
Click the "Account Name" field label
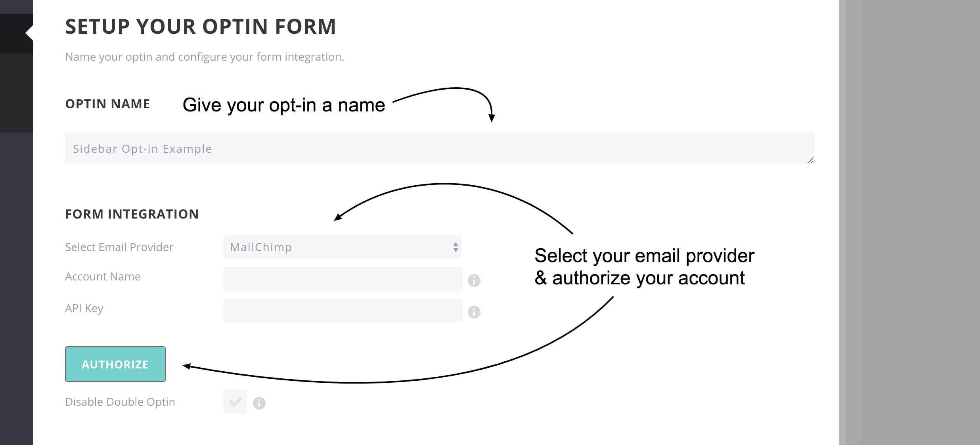coord(103,276)
